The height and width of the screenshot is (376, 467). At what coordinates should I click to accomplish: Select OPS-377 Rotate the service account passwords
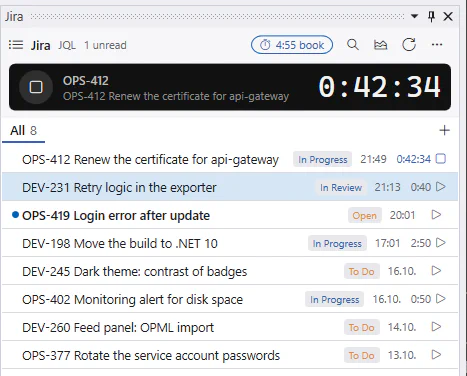[230, 355]
